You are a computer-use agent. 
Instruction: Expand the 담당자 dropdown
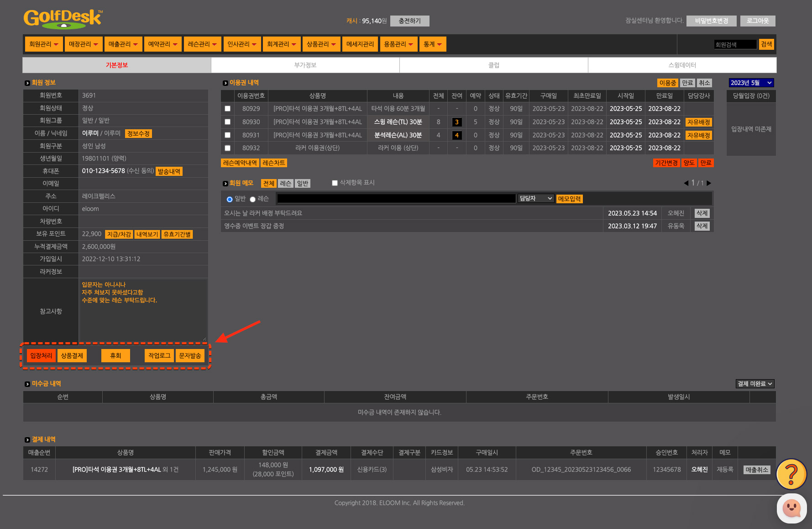tap(536, 198)
